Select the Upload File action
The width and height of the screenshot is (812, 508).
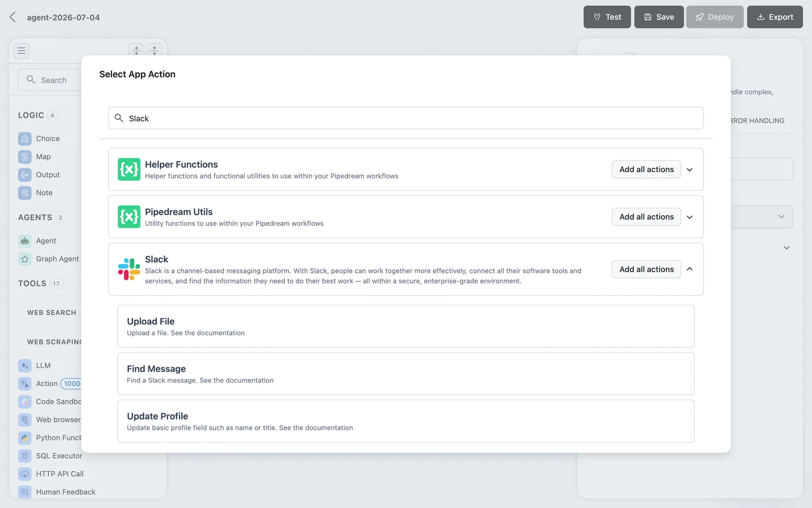406,326
